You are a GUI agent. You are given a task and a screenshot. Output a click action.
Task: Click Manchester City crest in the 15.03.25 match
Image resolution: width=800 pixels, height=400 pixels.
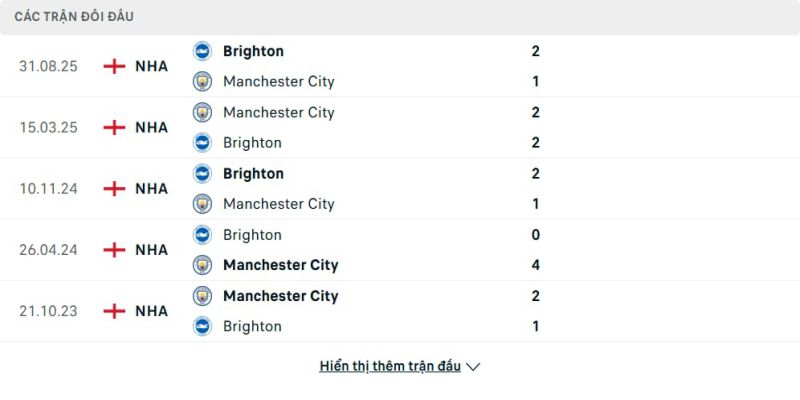tap(203, 112)
